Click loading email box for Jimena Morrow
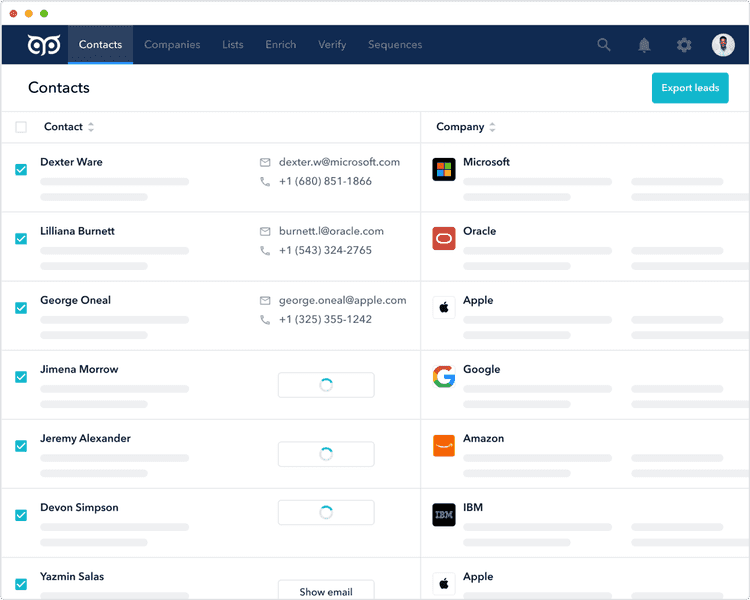750x600 pixels. pos(326,385)
